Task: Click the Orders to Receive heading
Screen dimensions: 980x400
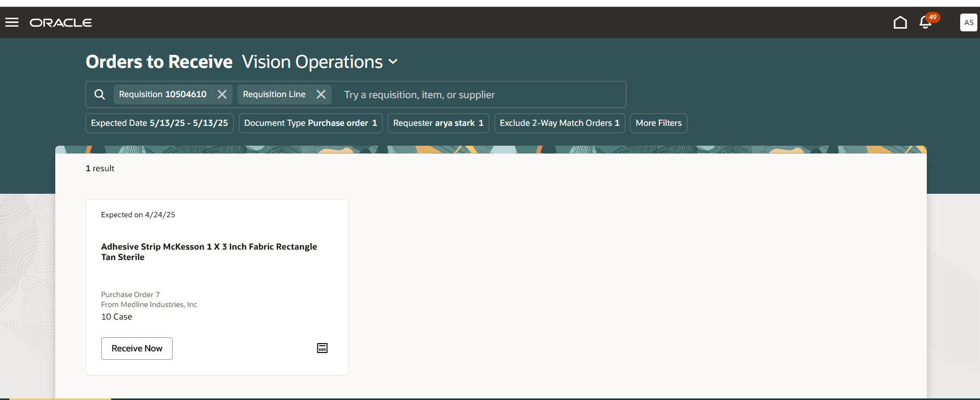Action: [x=159, y=62]
